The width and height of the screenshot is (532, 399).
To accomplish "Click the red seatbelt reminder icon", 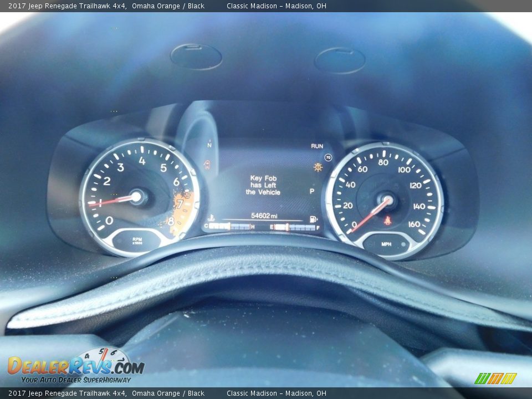I will pos(388,221).
